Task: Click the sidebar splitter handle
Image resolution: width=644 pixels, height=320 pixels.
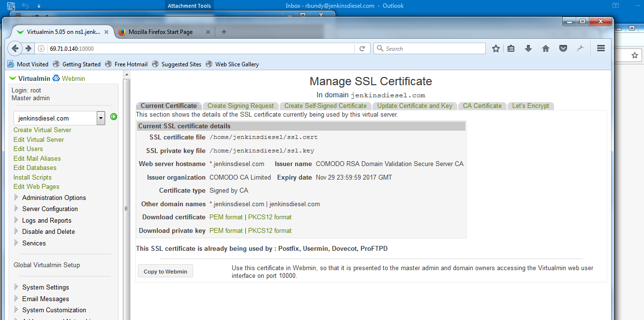Action: [126, 209]
